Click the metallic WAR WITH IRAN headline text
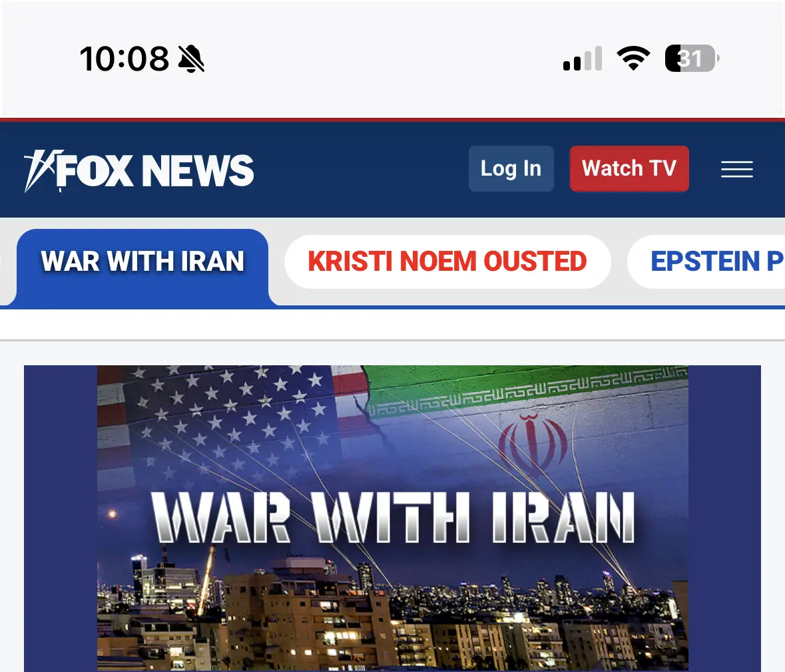 coord(393,517)
